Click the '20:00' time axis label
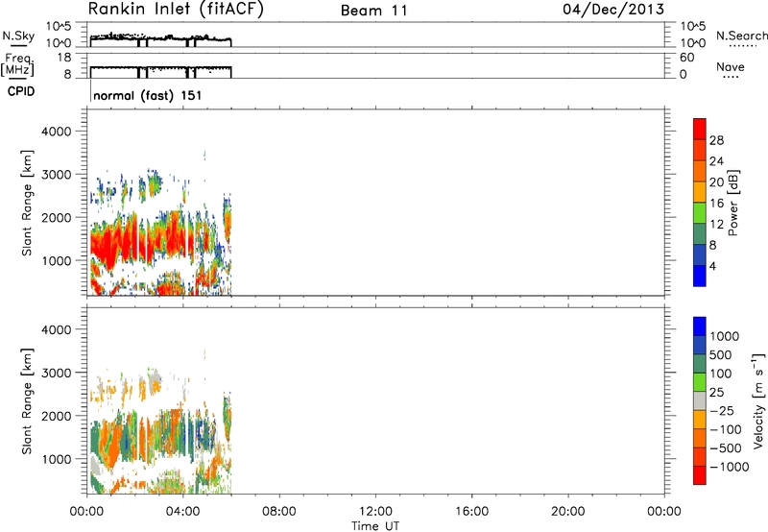 tap(568, 512)
